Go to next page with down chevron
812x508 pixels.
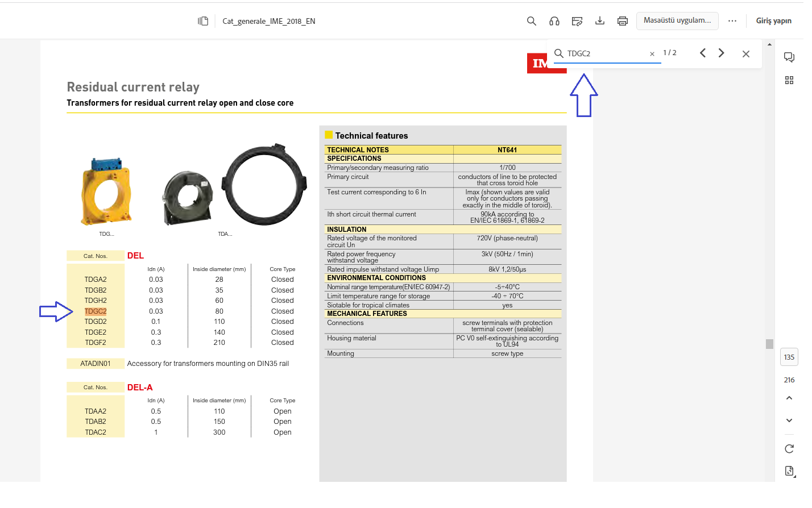click(789, 420)
